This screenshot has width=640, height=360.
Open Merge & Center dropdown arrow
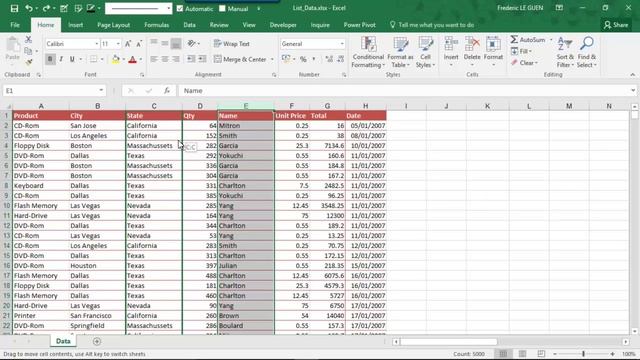pyautogui.click(x=272, y=60)
